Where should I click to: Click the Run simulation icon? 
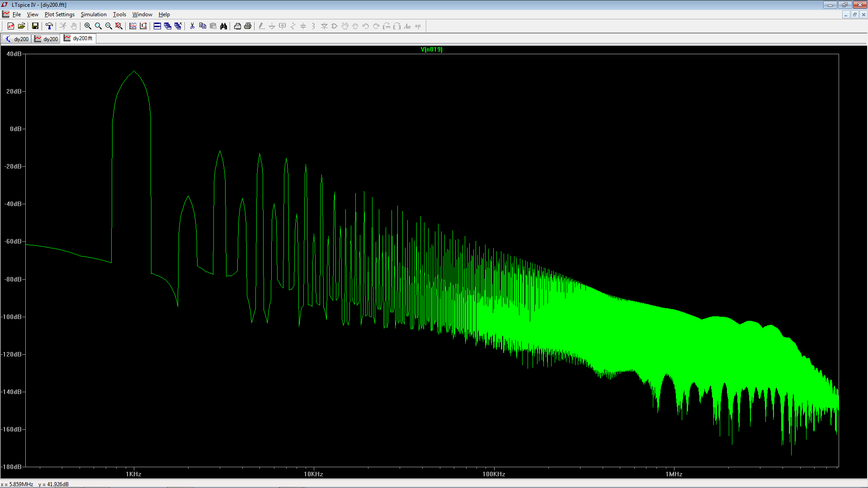[63, 26]
